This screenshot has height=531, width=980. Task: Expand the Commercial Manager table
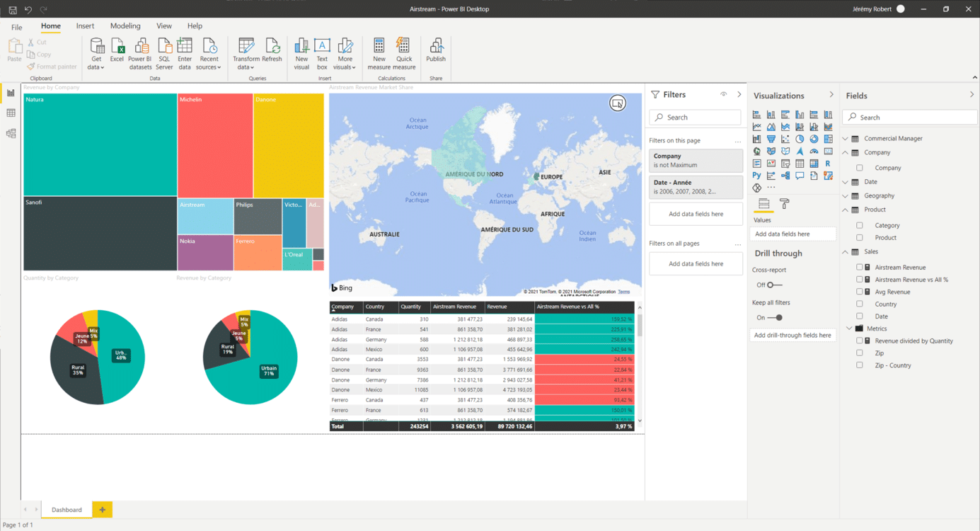click(846, 139)
